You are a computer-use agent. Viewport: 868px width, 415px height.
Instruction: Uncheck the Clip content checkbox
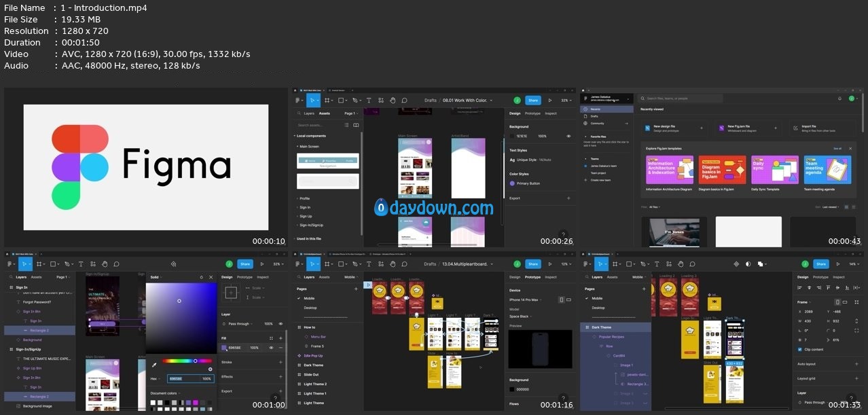799,349
